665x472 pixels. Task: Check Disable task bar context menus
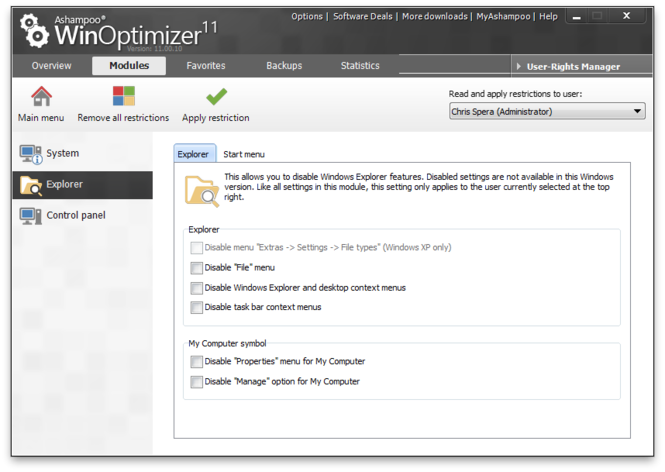point(196,307)
